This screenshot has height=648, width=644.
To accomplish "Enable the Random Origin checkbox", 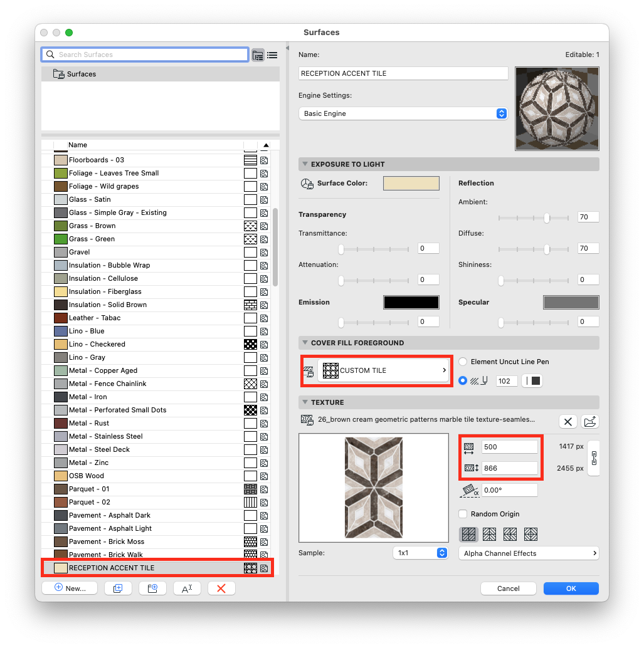I will pos(463,513).
